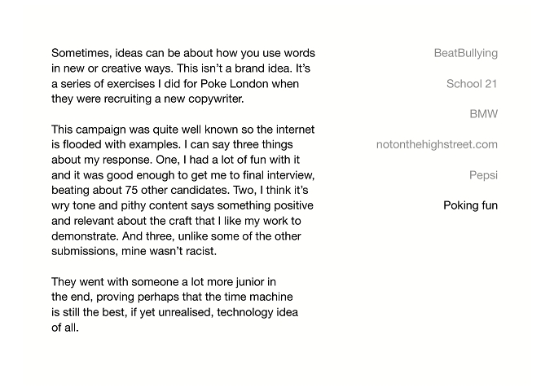Click the phrase "technology idea" near the bottom

point(257,312)
